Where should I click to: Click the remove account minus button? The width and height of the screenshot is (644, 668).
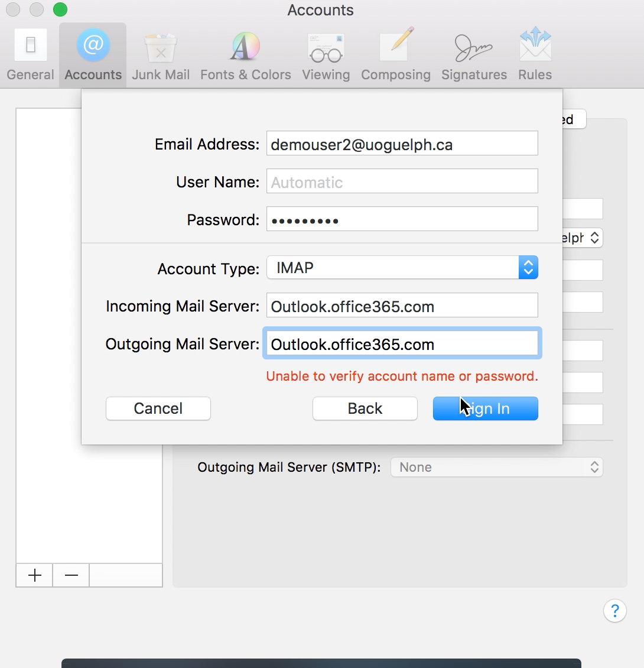pyautogui.click(x=71, y=575)
